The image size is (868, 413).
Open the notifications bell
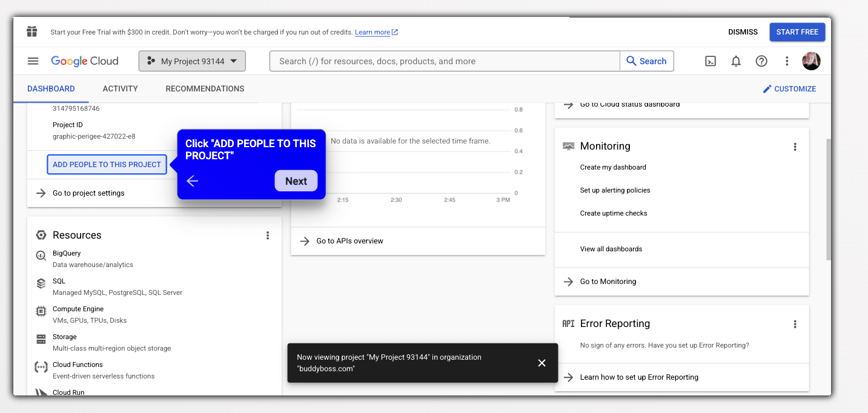click(x=736, y=61)
